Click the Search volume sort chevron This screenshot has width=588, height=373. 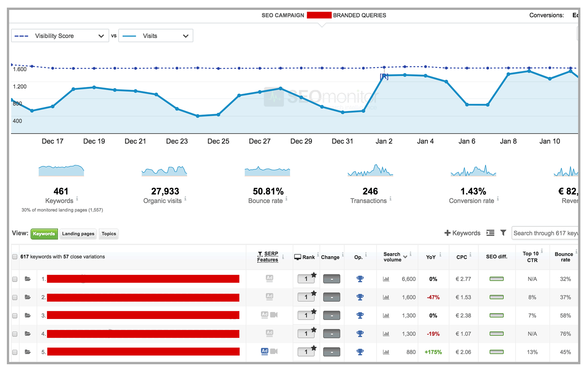[x=405, y=257]
